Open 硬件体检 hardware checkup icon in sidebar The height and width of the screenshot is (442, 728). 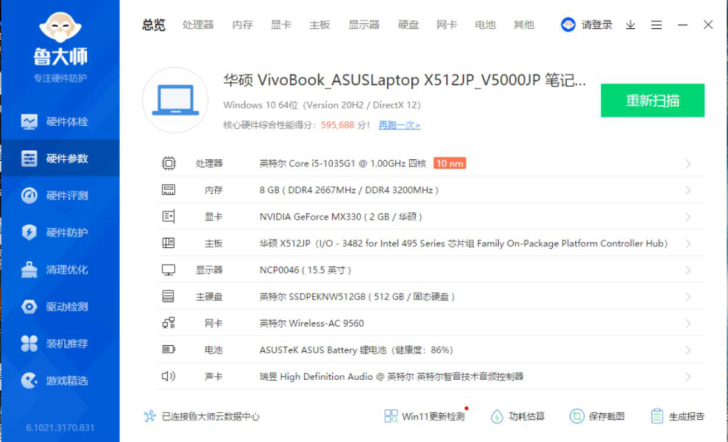pos(29,122)
